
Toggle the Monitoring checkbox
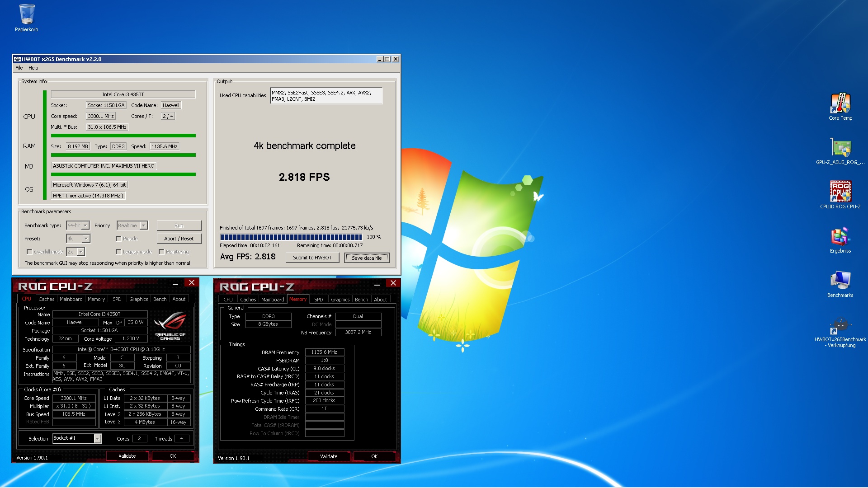[161, 252]
